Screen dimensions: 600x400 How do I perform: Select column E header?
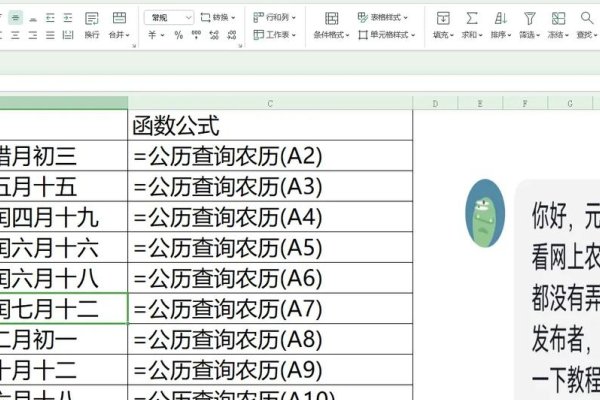point(480,103)
